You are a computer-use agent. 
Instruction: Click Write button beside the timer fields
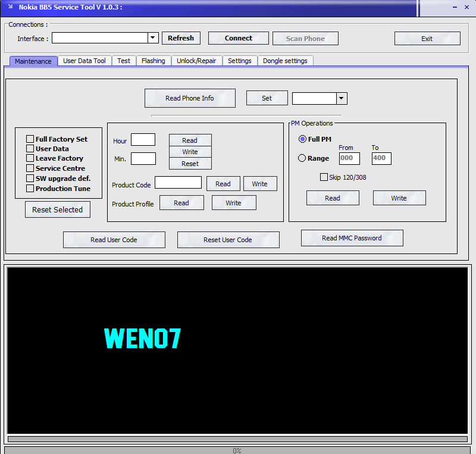coord(190,152)
